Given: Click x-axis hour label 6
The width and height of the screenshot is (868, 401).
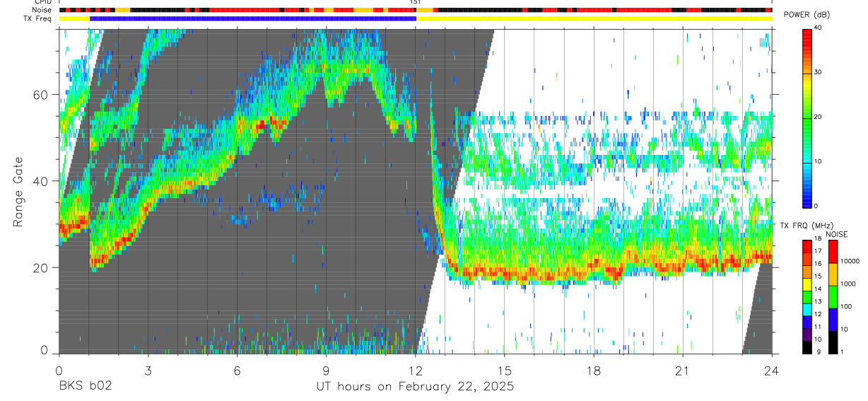Looking at the screenshot, I should [x=237, y=371].
